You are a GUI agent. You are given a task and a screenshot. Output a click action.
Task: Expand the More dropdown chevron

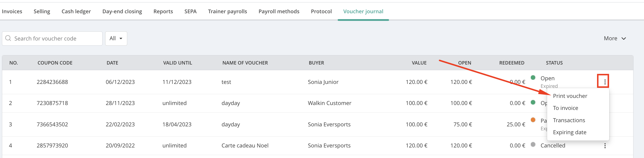623,38
